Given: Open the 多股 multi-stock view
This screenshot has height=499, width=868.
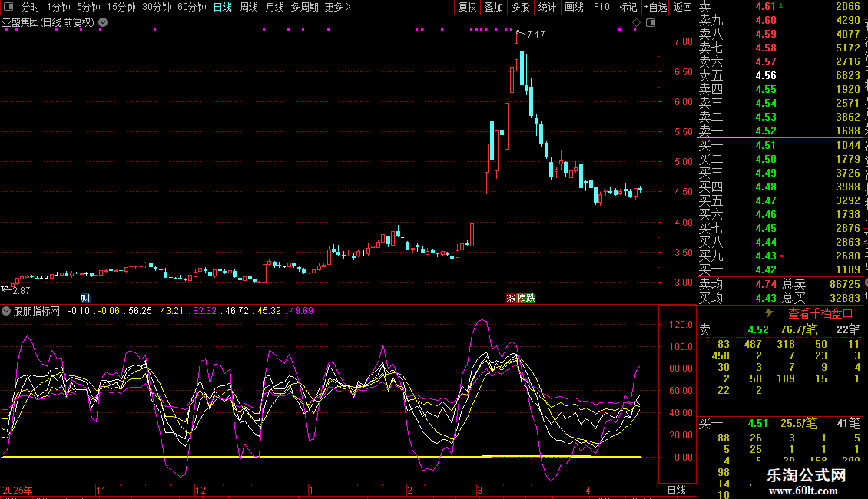Looking at the screenshot, I should [520, 7].
